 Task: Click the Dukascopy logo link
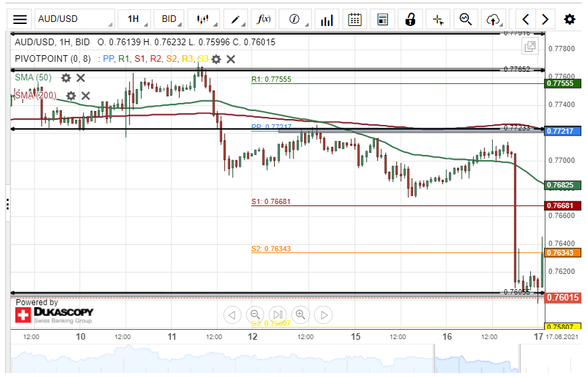pos(55,315)
